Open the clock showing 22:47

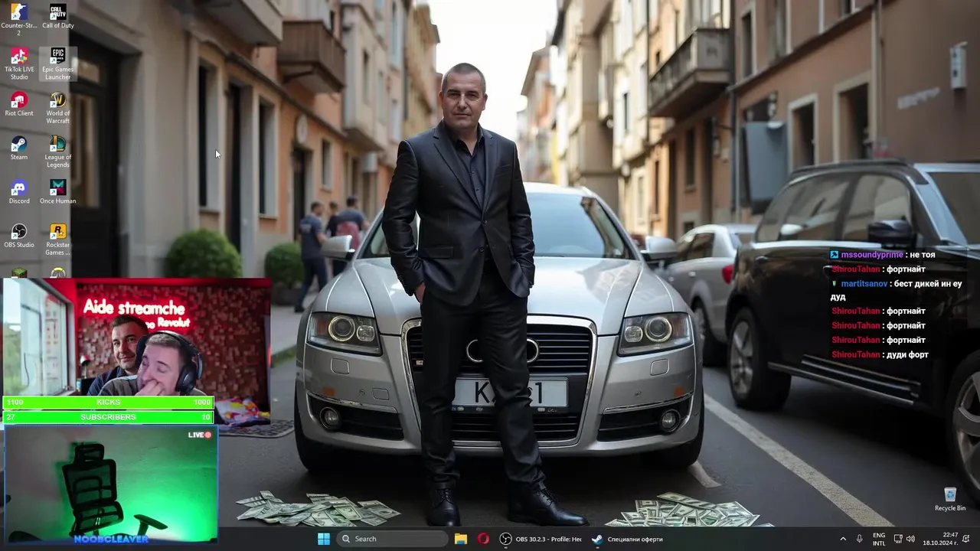[x=939, y=539]
